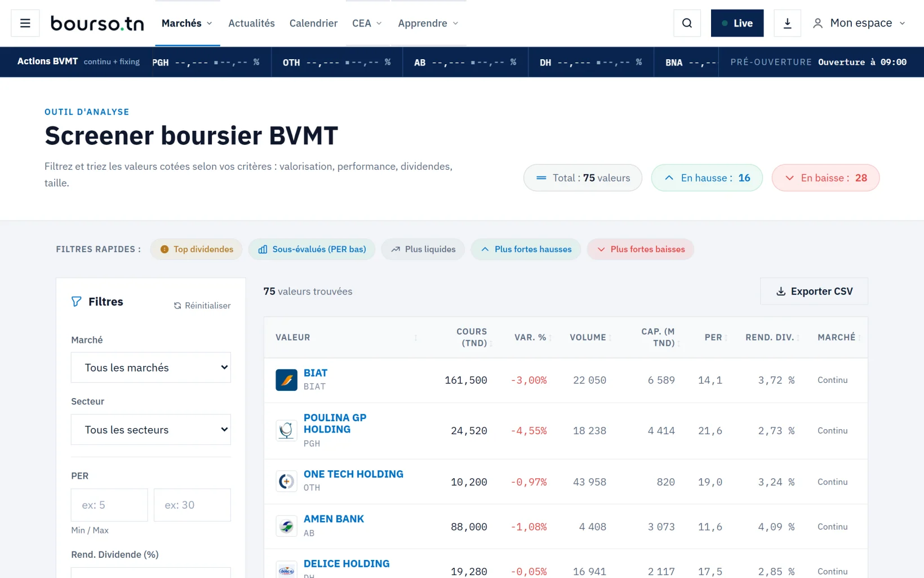Apply Plus liquides quick filter
This screenshot has width=924, height=578.
coord(423,249)
